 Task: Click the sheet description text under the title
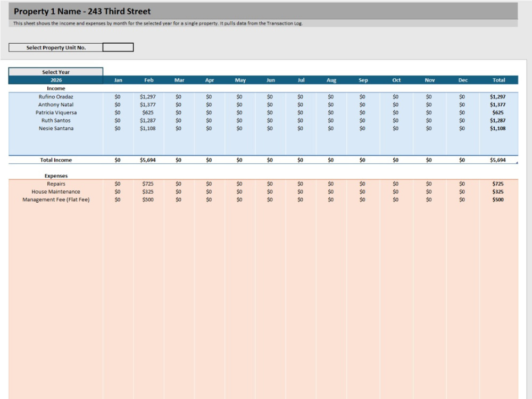pyautogui.click(x=158, y=23)
